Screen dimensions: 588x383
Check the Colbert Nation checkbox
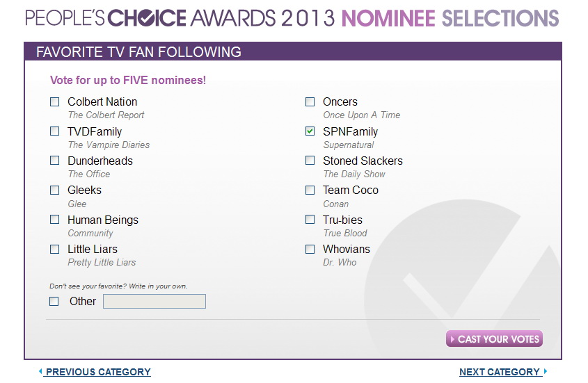[x=55, y=102]
